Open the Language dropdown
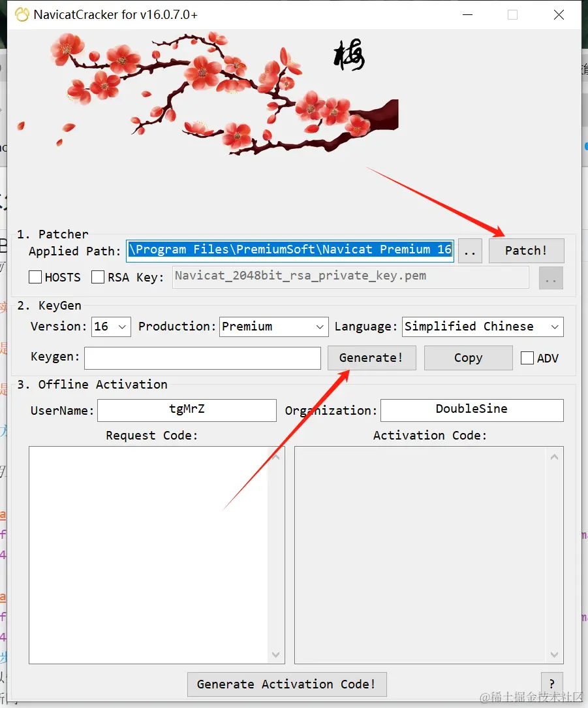Image resolution: width=588 pixels, height=708 pixels. pos(482,327)
